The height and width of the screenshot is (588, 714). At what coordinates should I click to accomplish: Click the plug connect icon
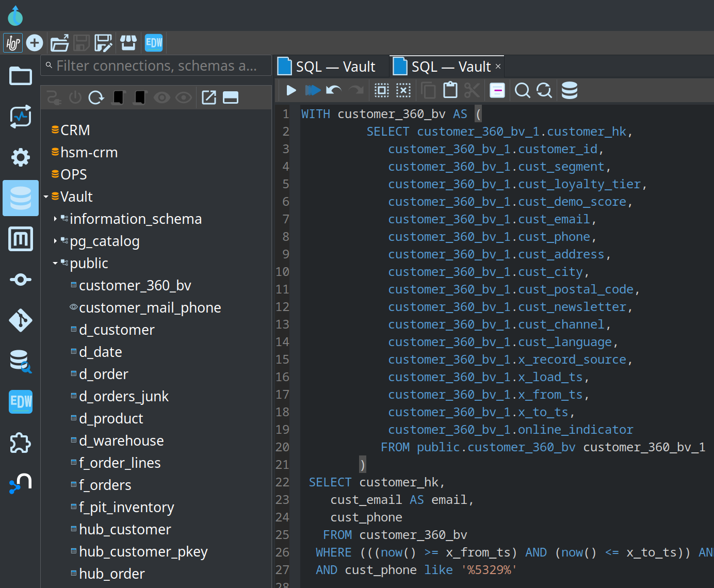click(x=54, y=97)
